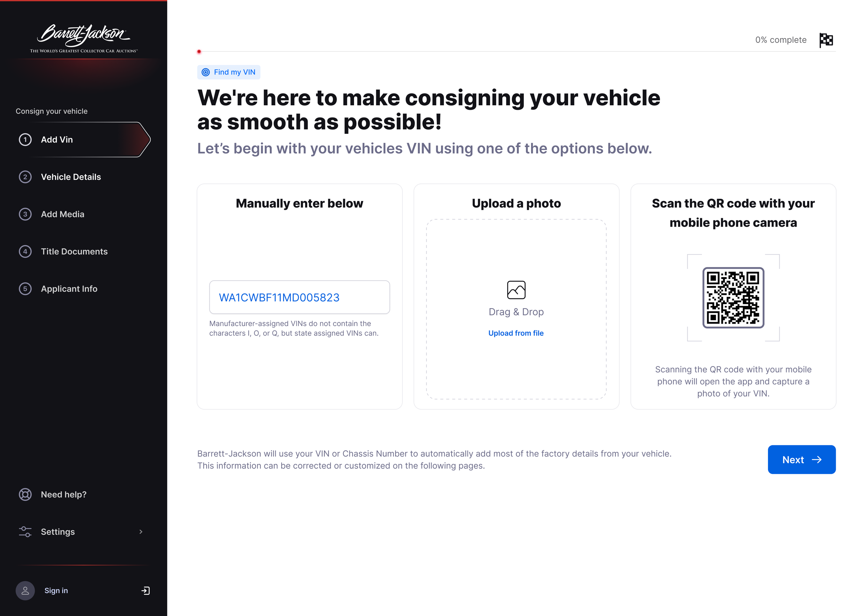Click the Scan the QR code heading

pos(733,213)
